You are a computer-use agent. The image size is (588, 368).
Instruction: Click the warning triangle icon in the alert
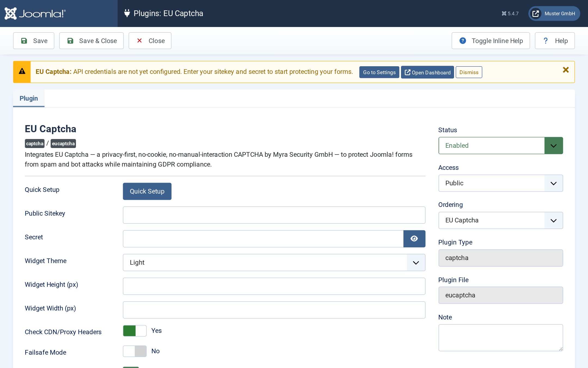(22, 71)
